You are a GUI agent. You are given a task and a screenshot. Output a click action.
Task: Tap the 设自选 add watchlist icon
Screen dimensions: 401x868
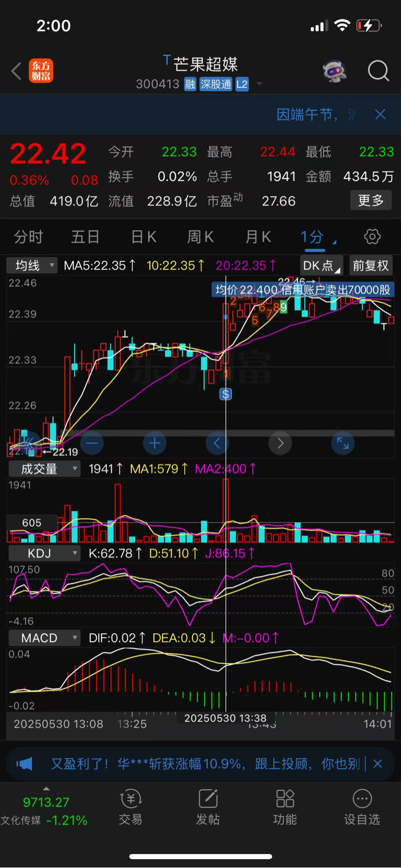pyautogui.click(x=362, y=807)
